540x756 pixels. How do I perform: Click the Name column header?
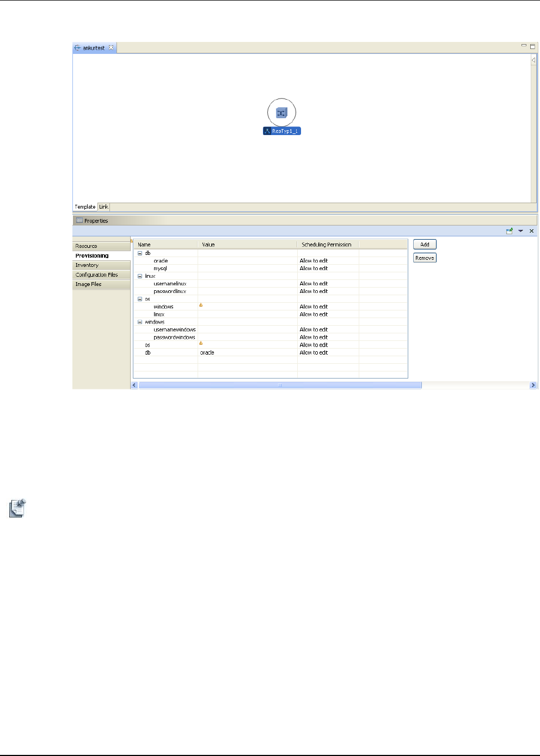click(x=166, y=245)
